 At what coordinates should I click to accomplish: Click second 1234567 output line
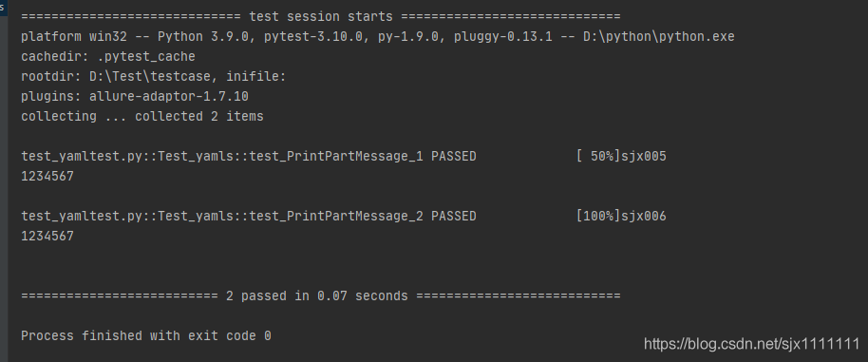tap(47, 236)
